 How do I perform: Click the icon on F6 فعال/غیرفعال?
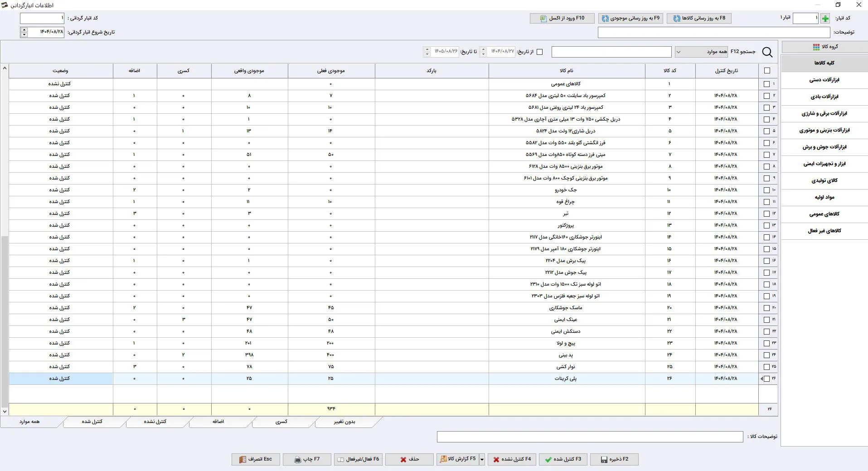pyautogui.click(x=341, y=460)
